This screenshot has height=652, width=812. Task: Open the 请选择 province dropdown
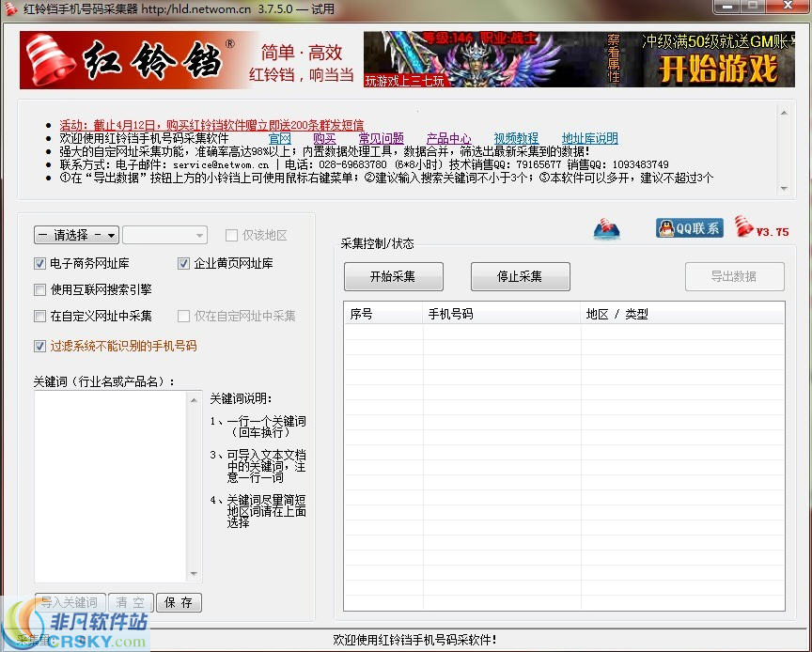77,235
